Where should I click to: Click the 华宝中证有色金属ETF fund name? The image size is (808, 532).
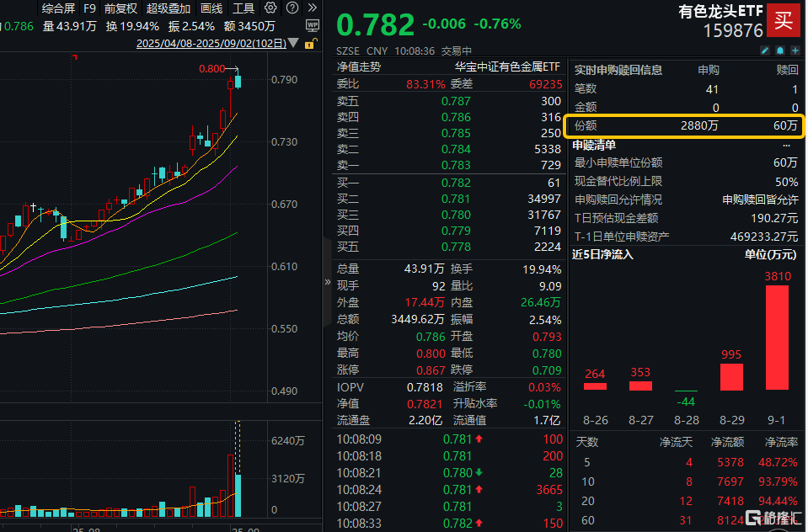[x=507, y=67]
